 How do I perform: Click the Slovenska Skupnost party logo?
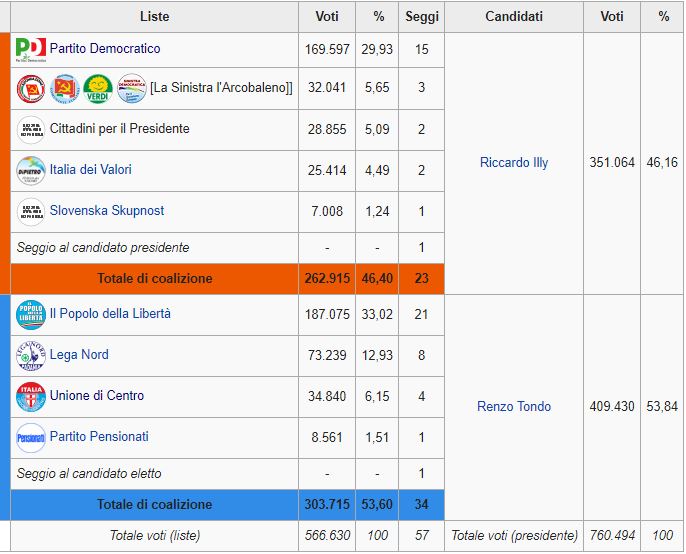[30, 211]
